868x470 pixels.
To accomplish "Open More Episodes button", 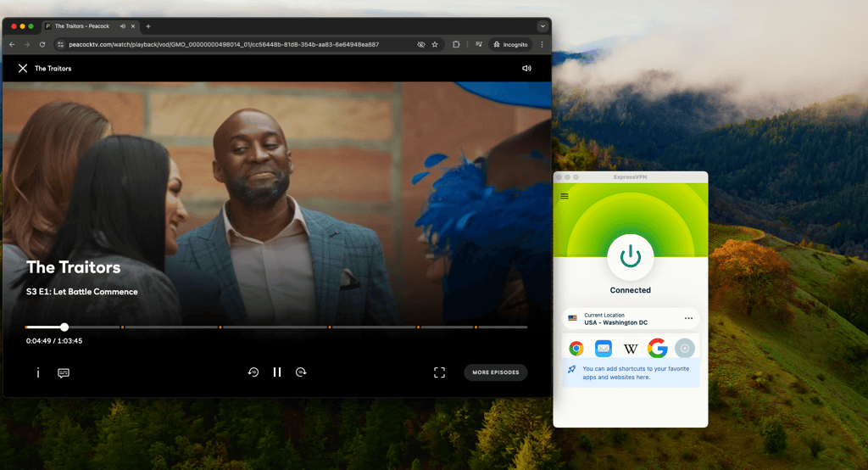I will [495, 372].
